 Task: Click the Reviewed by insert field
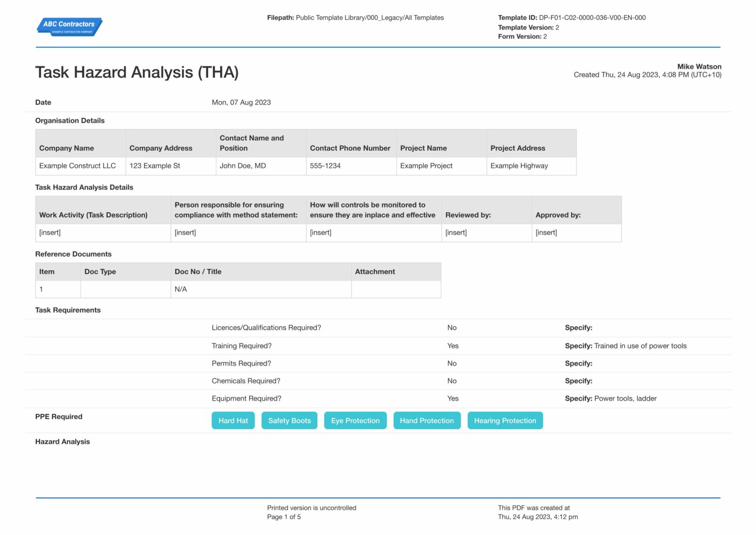click(456, 232)
